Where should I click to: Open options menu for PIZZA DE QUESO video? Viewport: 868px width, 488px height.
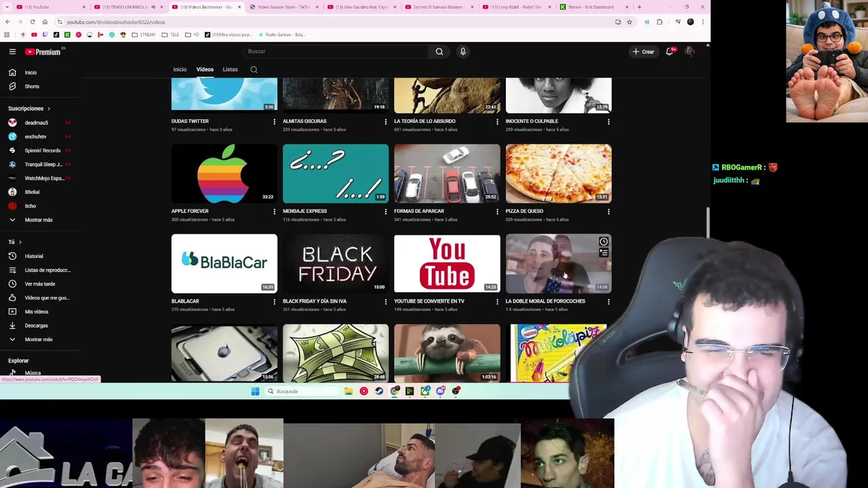pos(608,211)
